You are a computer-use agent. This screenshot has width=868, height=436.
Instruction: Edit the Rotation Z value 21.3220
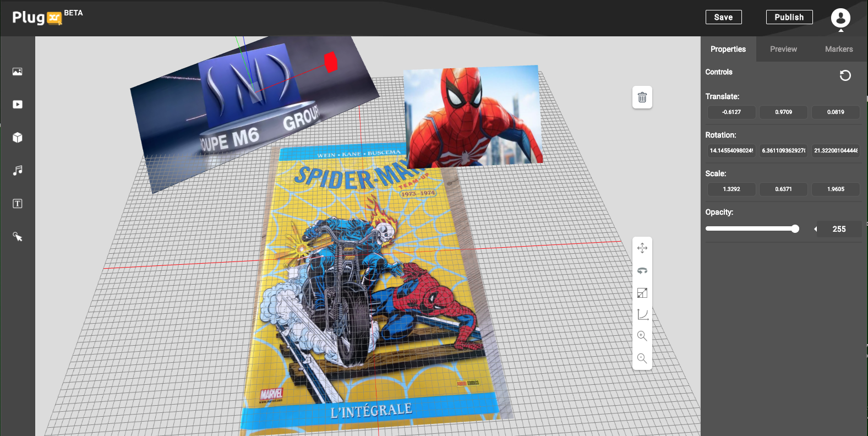point(836,150)
